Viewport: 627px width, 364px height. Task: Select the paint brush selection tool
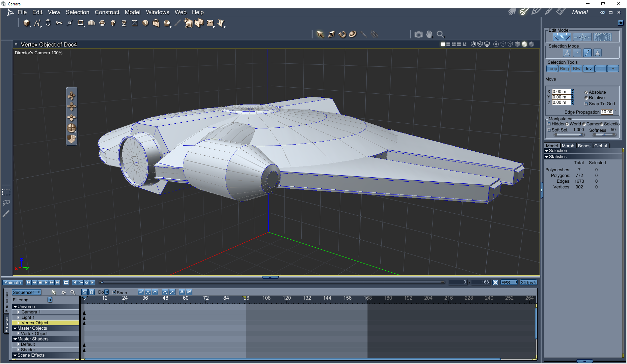[x=6, y=214]
